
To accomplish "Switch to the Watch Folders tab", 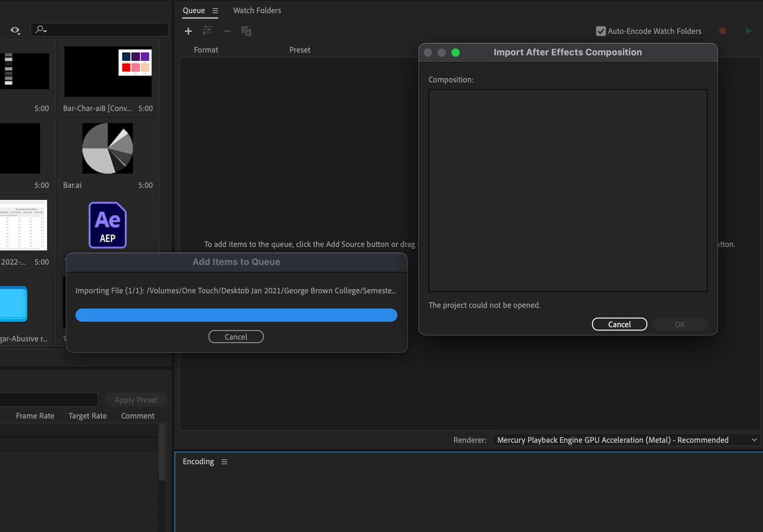I will 257,10.
